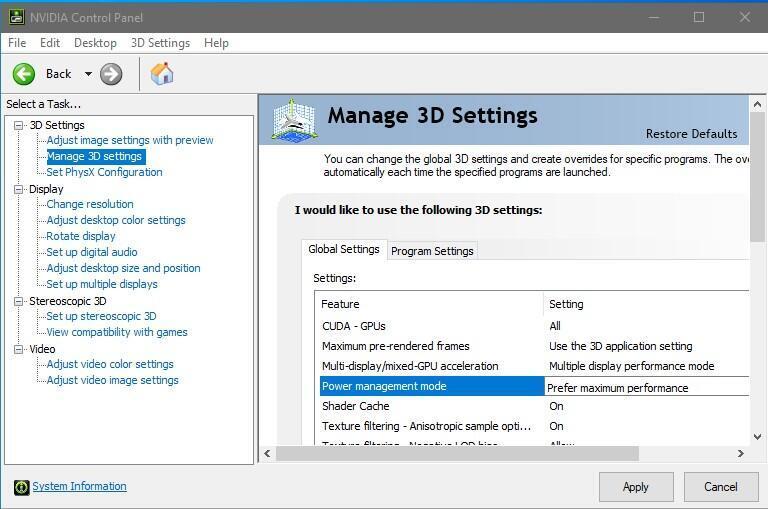Select Set PhysX Configuration
Screen dimensions: 768x509
coord(104,172)
